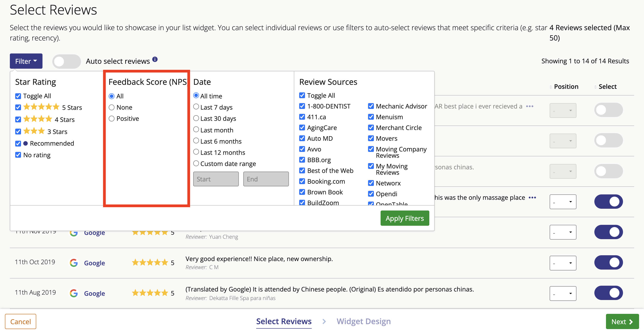Open the Position dropdown for 'only massage place' review
644x334 pixels.
(x=563, y=202)
